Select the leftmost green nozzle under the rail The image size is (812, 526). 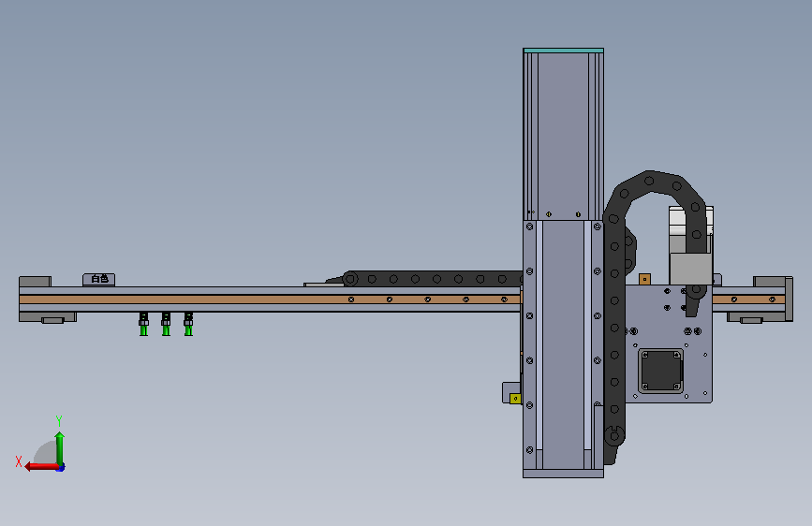point(143,324)
